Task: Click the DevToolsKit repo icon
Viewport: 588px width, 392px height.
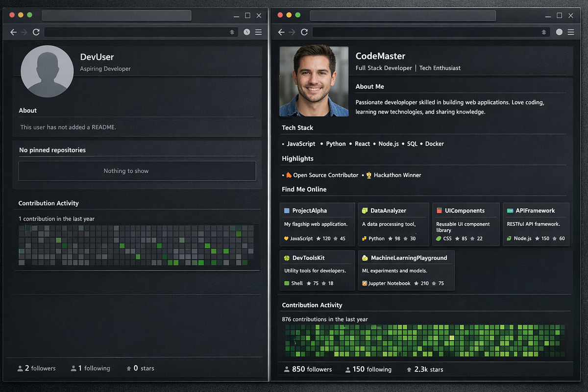Action: click(287, 258)
